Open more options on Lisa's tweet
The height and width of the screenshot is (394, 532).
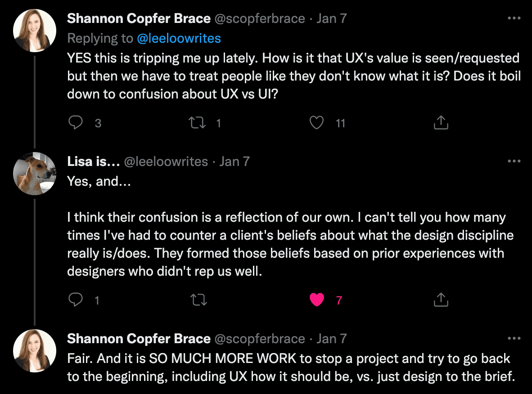(x=514, y=161)
